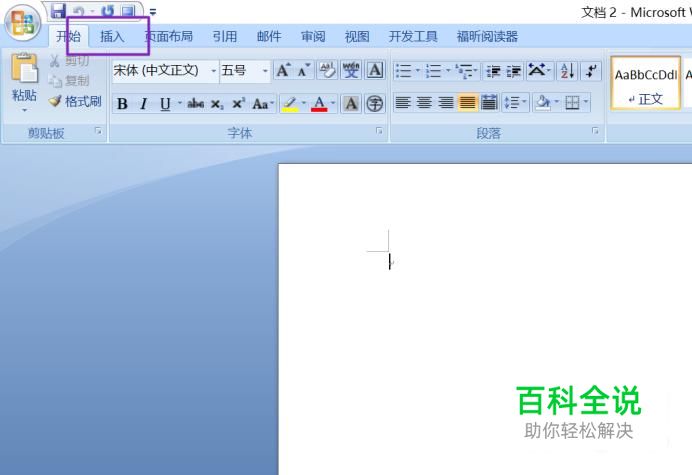692x475 pixels.
Task: Save document with Quick Access save icon
Action: click(x=58, y=11)
